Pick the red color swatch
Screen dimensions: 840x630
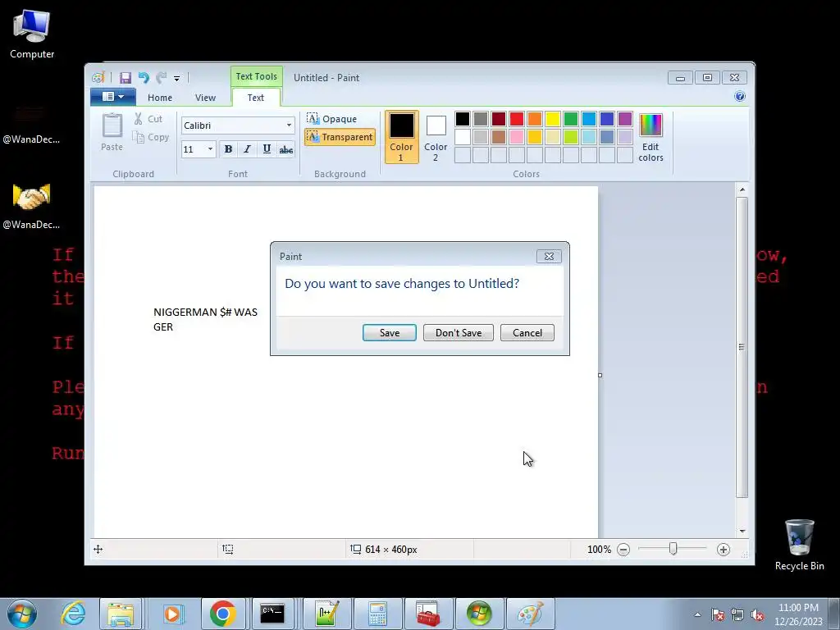click(x=517, y=119)
